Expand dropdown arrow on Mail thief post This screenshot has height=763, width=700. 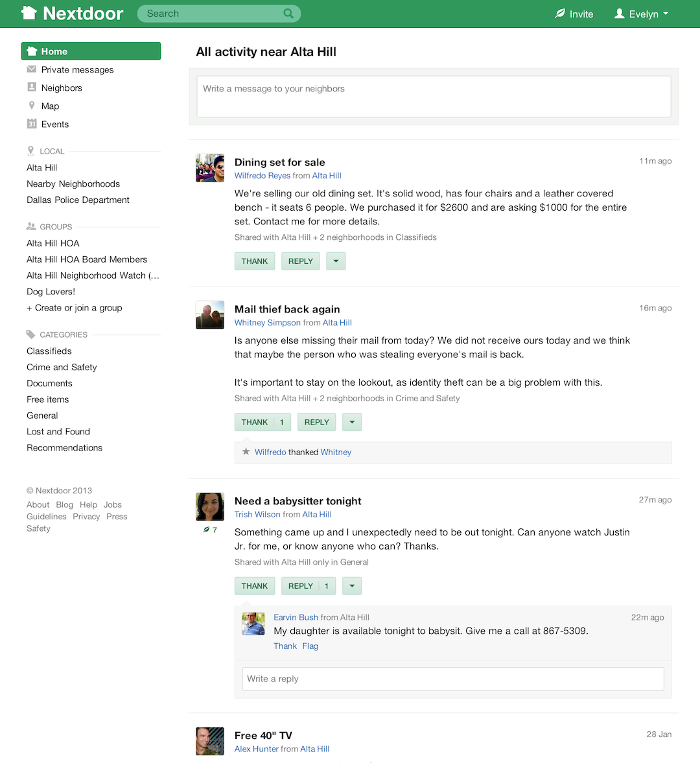point(352,422)
